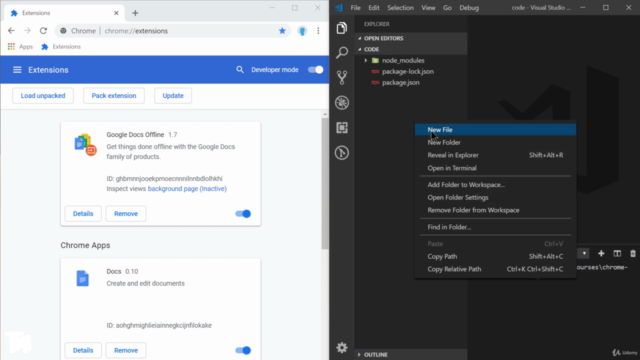Image resolution: width=640 pixels, height=360 pixels.
Task: Open a new Chrome tab
Action: 135,13
